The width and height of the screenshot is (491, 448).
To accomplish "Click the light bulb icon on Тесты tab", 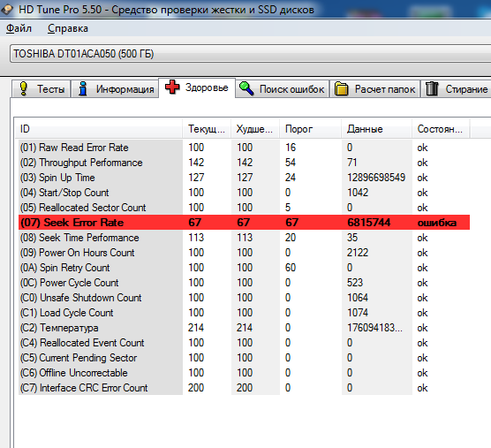I will pos(24,88).
